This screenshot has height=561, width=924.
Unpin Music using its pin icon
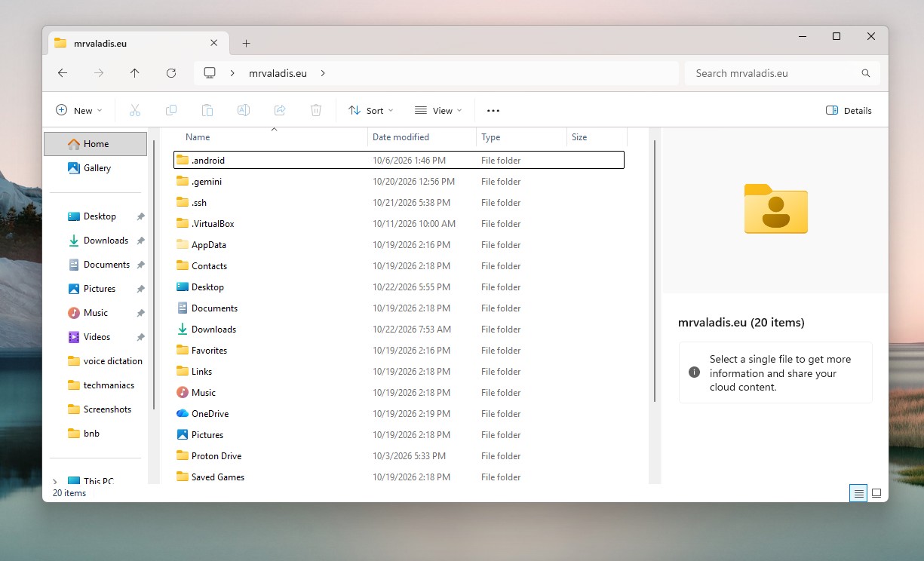[140, 313]
